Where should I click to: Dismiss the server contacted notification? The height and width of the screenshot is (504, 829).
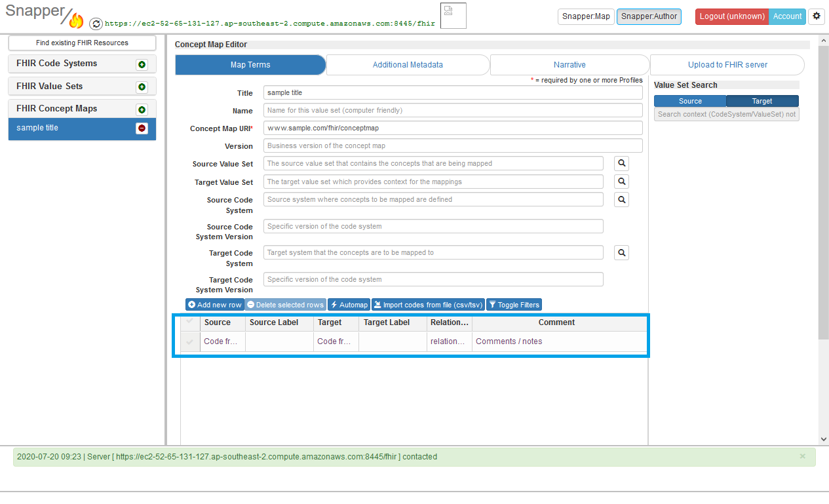tap(802, 456)
